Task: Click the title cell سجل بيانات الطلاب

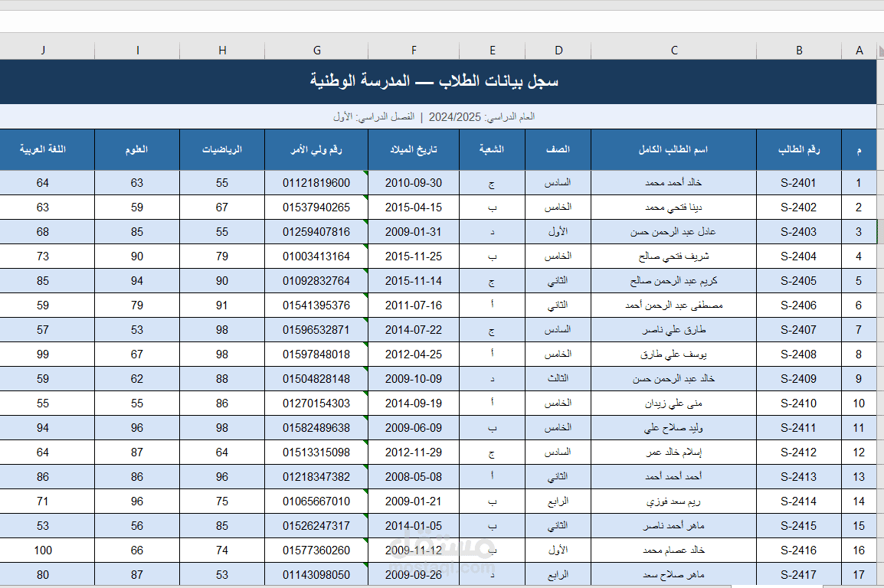Action: coord(438,82)
